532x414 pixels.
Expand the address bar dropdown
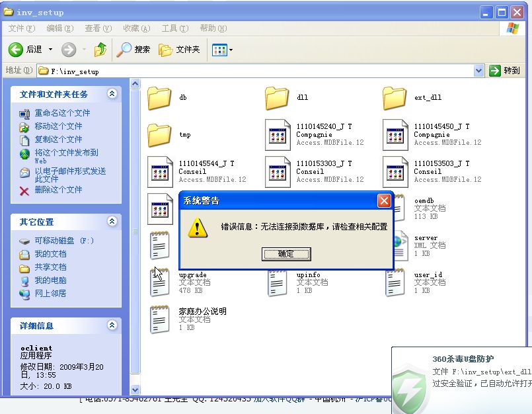pyautogui.click(x=479, y=71)
